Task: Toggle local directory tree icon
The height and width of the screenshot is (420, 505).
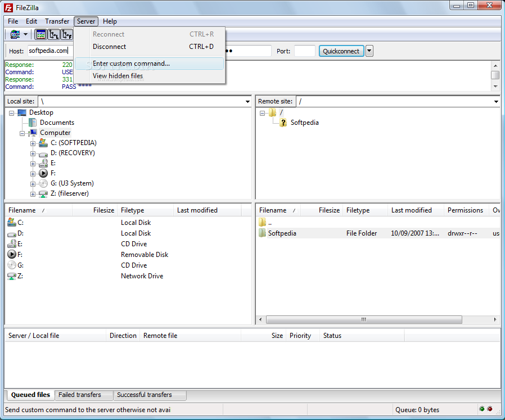Action: [54, 34]
